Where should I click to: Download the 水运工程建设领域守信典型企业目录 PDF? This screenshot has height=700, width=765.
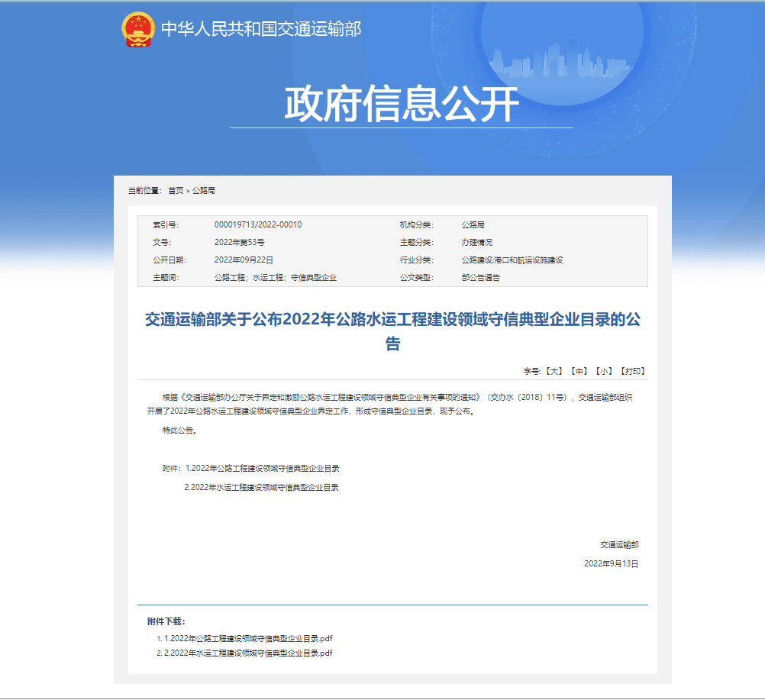248,653
